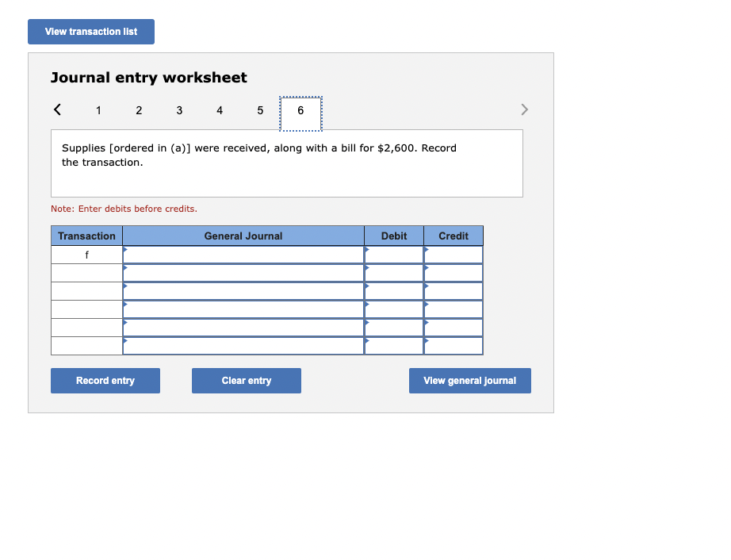
Task: Open worksheet tab 1
Action: [98, 110]
